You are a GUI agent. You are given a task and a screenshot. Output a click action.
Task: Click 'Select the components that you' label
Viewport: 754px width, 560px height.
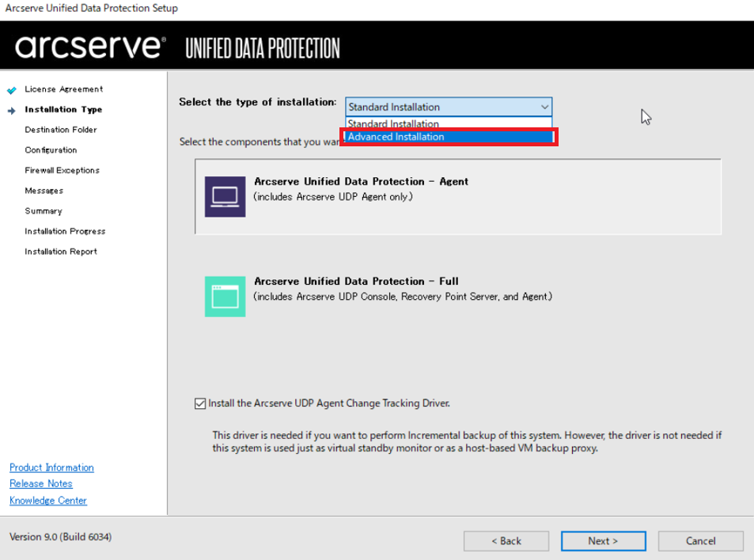[x=260, y=142]
